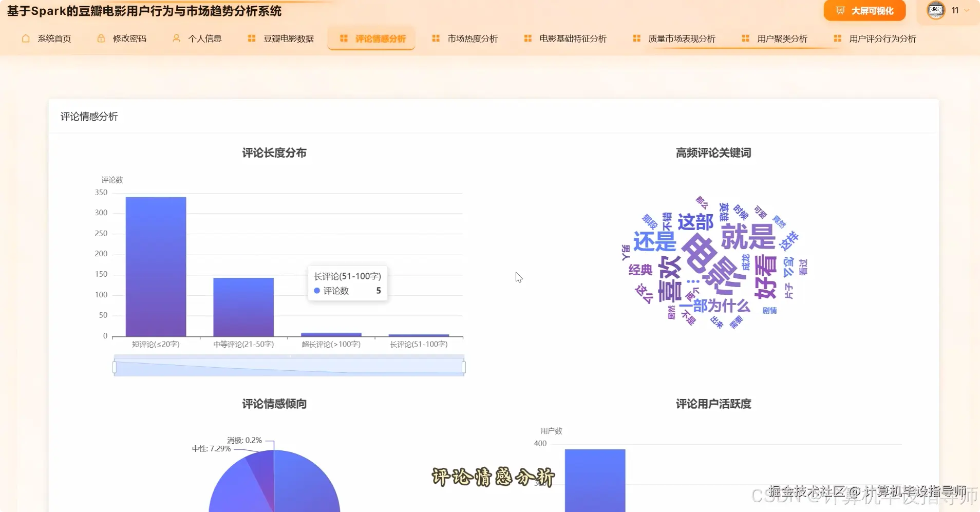This screenshot has width=980, height=512.
Task: Click the 评论长度分布 chart title
Action: click(274, 153)
